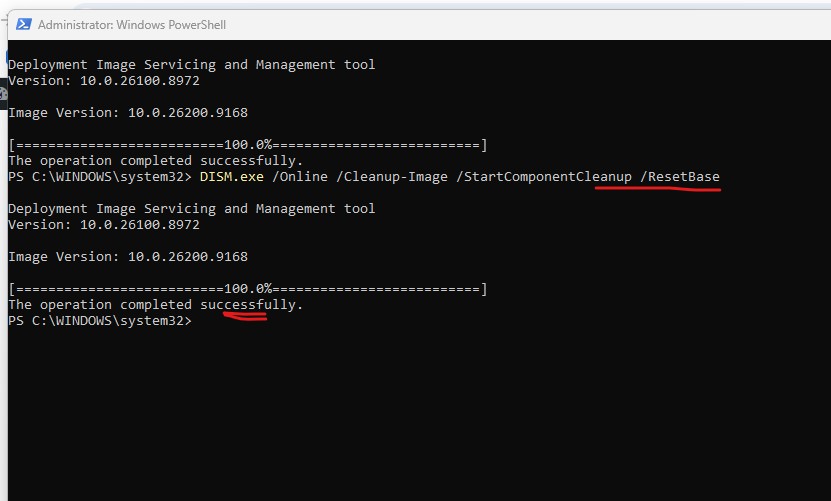The width and height of the screenshot is (831, 501).
Task: Click the "Administrator: Windows PowerShell" window title
Action: pyautogui.click(x=132, y=25)
